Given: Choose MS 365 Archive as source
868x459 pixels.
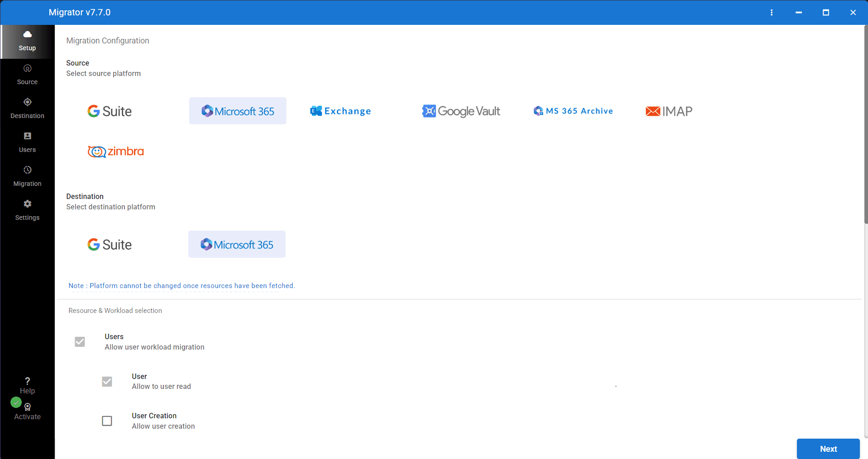Looking at the screenshot, I should click(573, 111).
